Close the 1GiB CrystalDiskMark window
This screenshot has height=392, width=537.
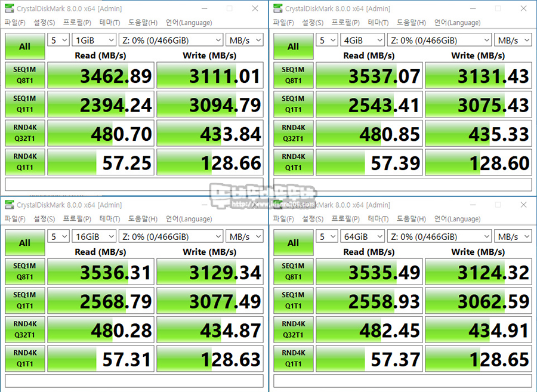pyautogui.click(x=255, y=8)
